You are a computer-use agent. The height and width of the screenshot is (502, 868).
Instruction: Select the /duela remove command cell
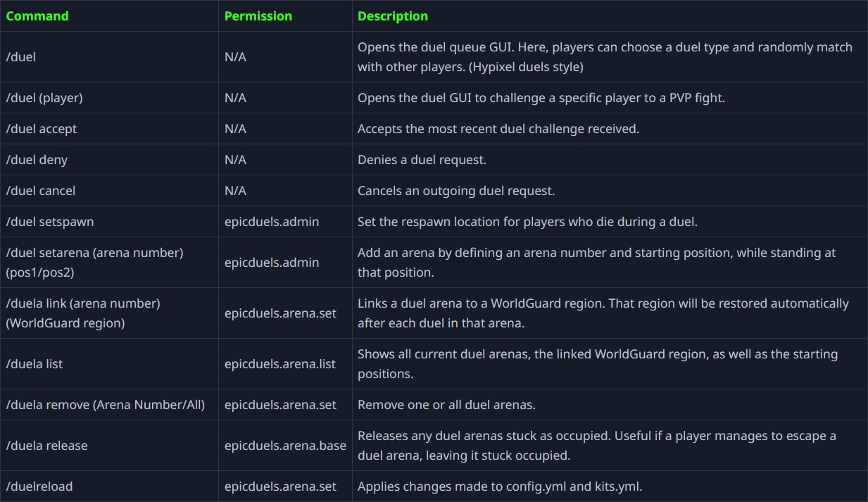coord(106,405)
